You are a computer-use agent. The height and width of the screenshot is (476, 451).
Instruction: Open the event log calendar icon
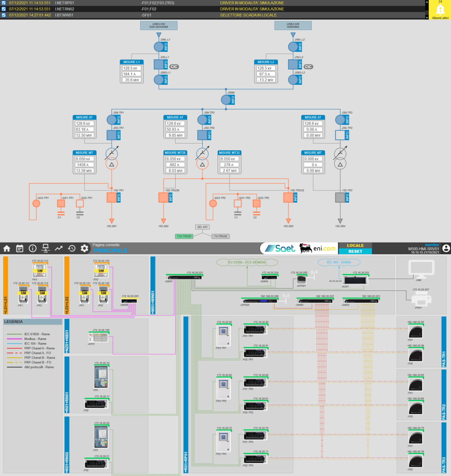click(20, 248)
